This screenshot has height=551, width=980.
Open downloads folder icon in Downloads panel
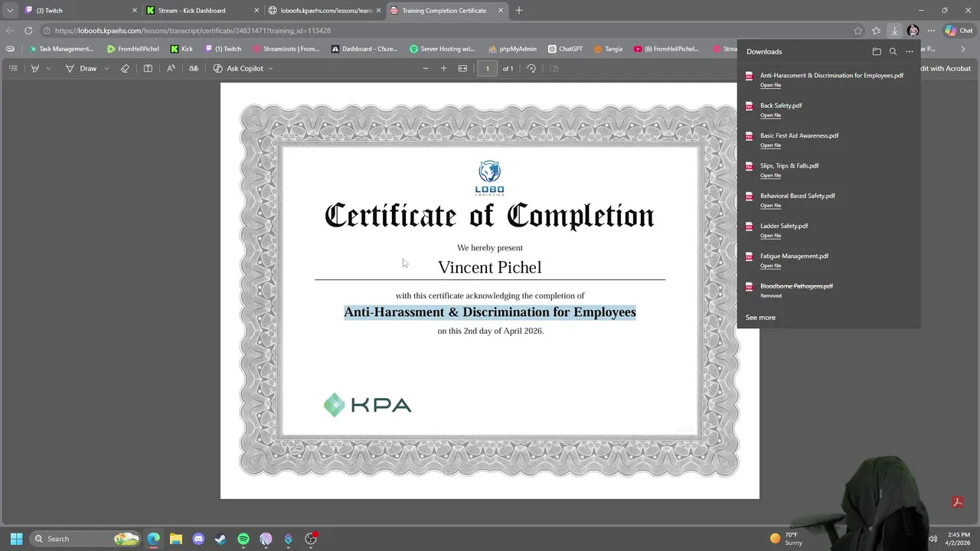click(877, 51)
